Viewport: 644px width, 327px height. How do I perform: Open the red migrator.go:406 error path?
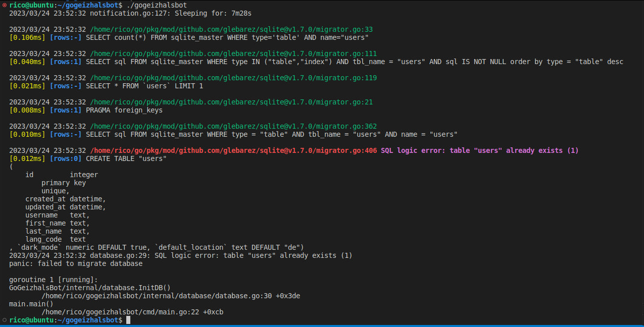click(x=233, y=150)
